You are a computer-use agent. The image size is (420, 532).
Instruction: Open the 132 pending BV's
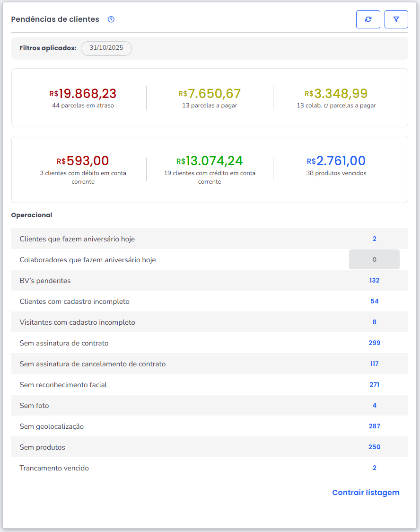tap(374, 281)
